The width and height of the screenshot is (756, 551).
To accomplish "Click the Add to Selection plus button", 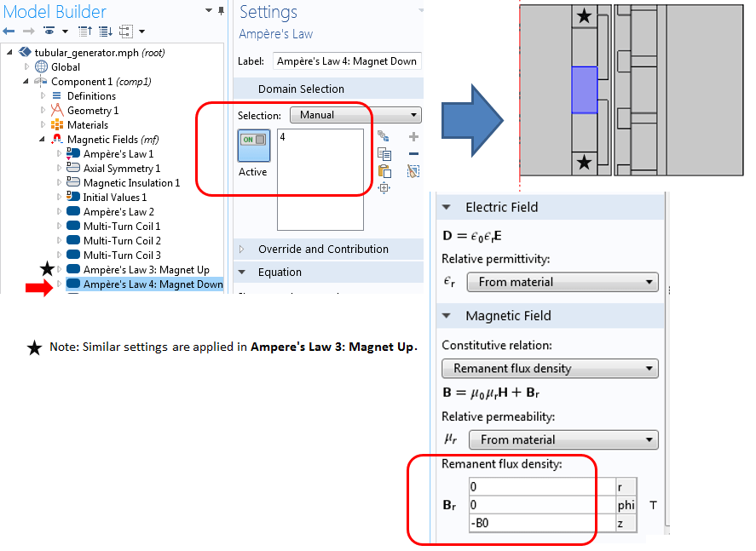I will 413,136.
